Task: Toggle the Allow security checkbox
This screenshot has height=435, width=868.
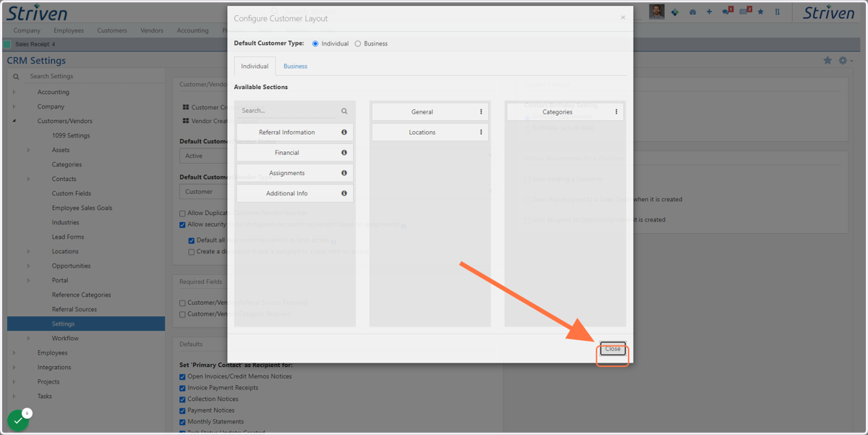Action: pos(182,225)
